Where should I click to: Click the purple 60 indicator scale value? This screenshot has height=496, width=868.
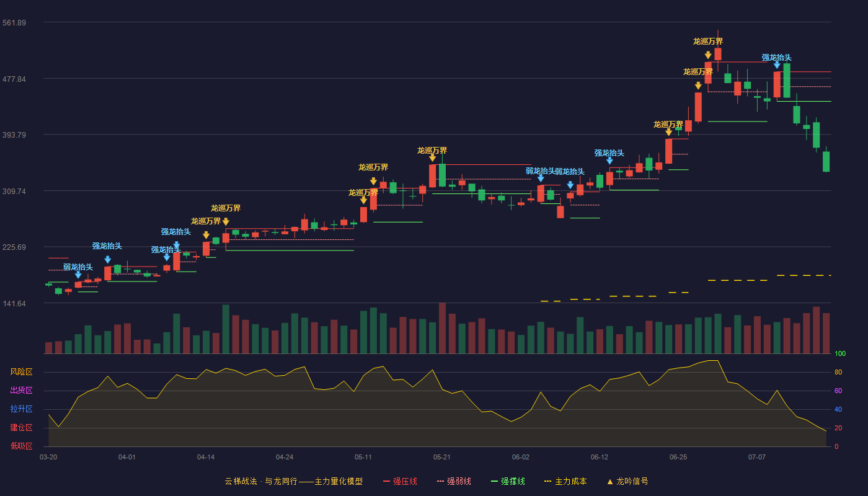(x=838, y=391)
